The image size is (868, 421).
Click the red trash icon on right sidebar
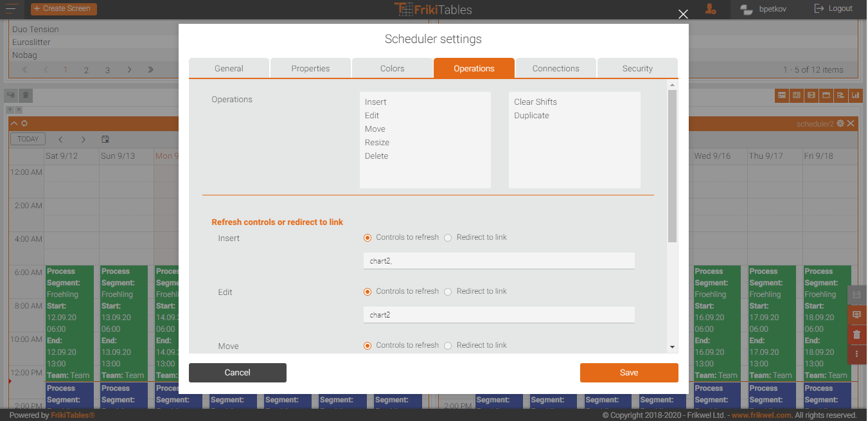click(856, 335)
